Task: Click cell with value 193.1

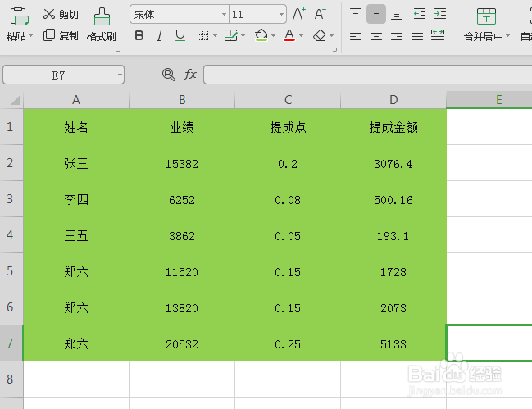Action: click(x=393, y=235)
